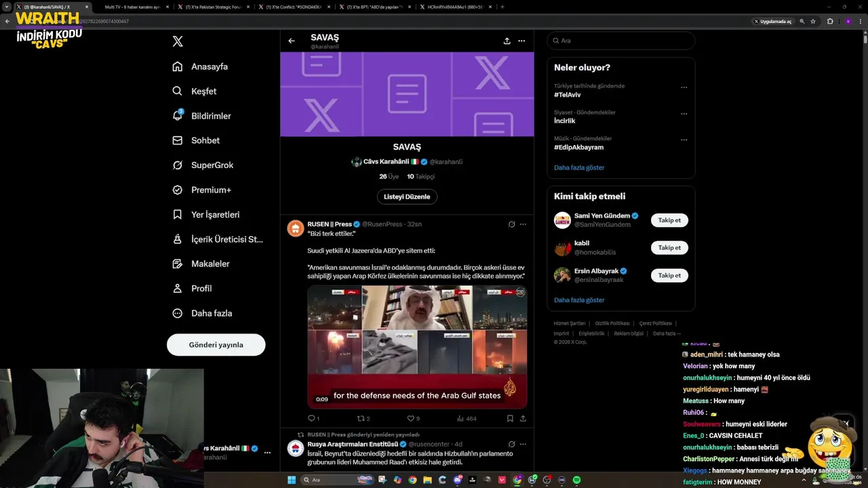
Task: Open more options on RUSEN Press post
Action: [x=523, y=224]
